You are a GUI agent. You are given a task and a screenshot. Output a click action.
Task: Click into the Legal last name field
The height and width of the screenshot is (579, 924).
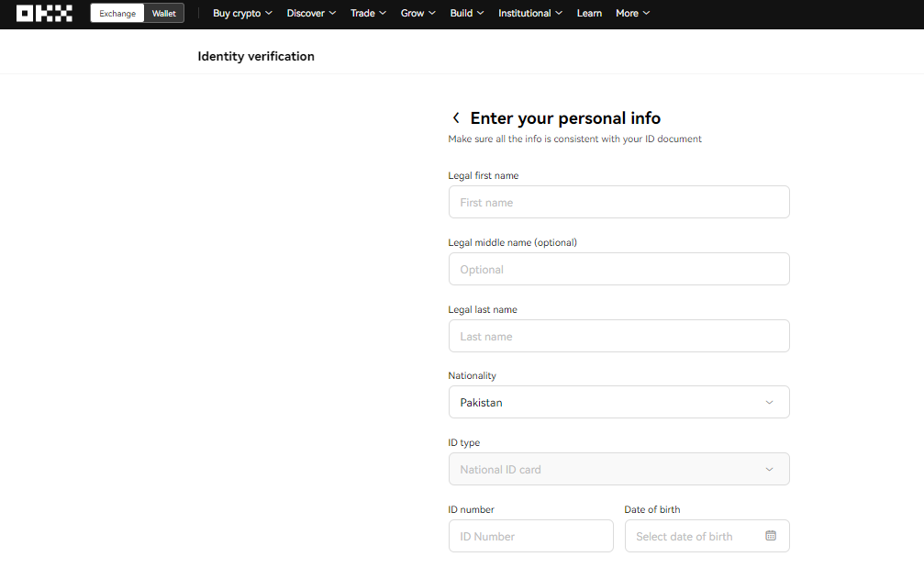point(618,336)
